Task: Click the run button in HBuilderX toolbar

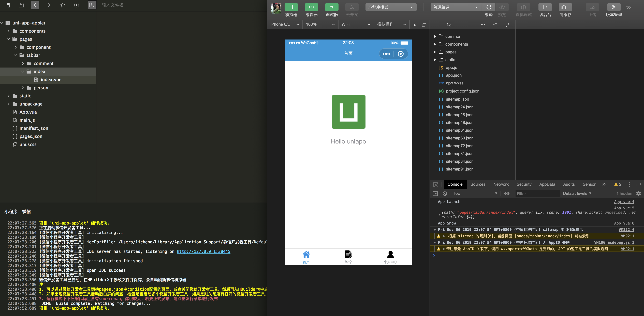Action: coord(76,5)
